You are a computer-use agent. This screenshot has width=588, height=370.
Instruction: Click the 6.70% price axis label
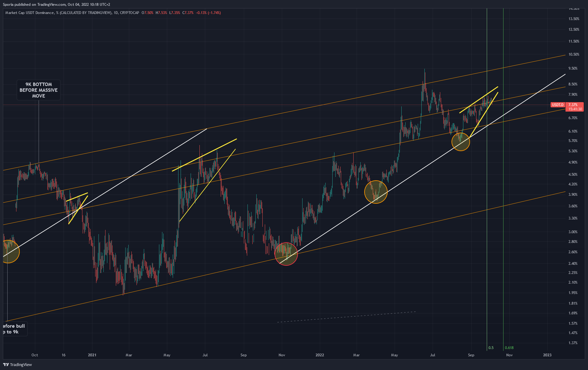[573, 118]
